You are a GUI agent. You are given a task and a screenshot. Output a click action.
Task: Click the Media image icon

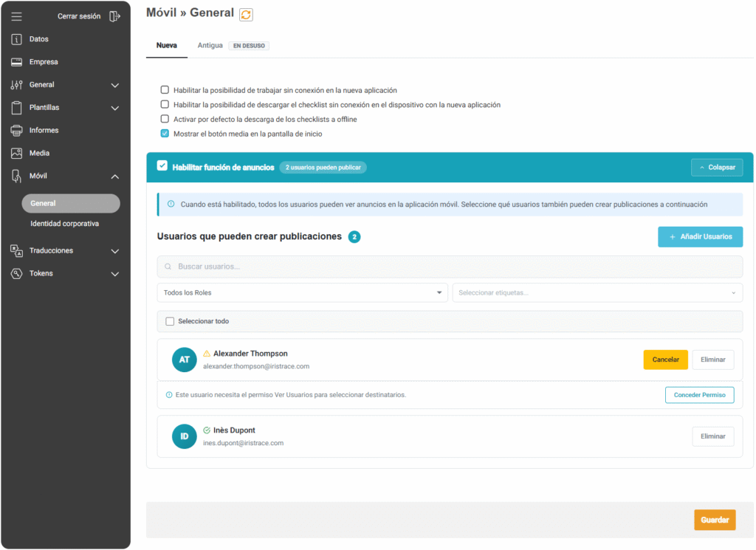(17, 154)
